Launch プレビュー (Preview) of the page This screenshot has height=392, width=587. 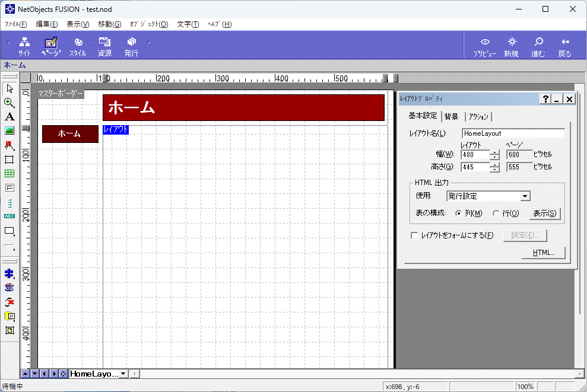coord(484,46)
